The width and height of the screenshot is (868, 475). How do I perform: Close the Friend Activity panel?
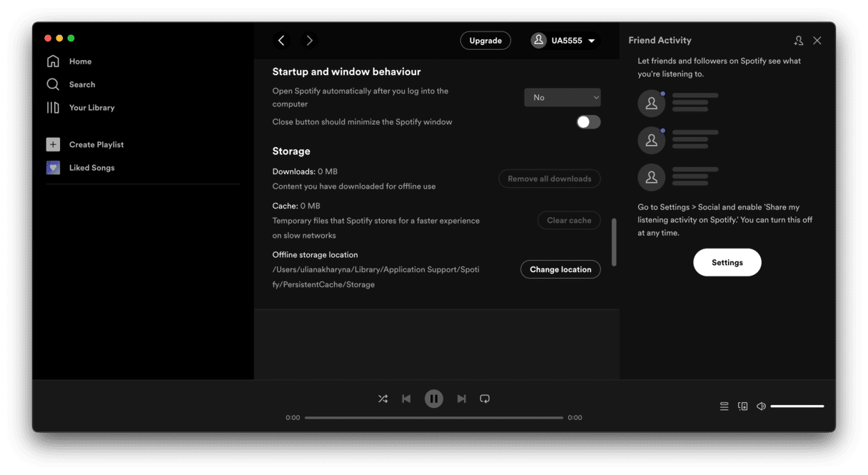817,41
